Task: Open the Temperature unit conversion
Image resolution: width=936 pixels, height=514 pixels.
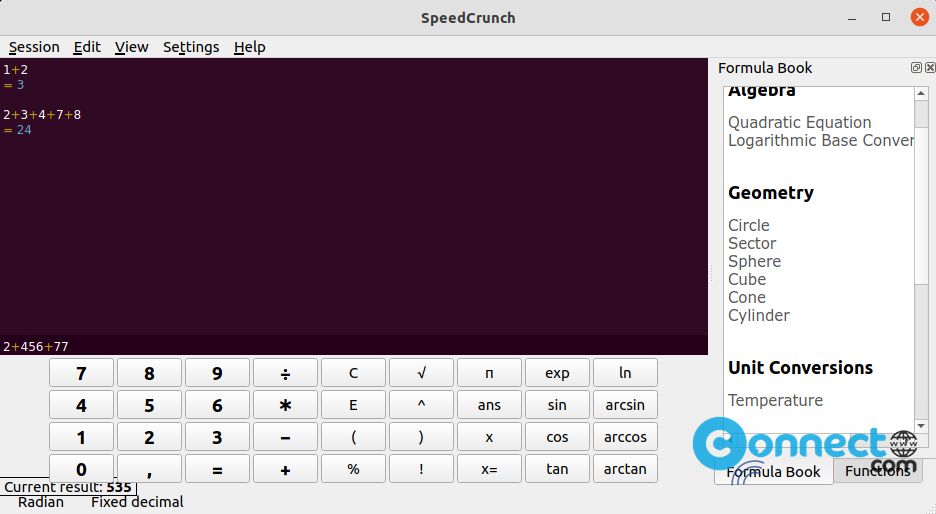Action: pos(775,400)
